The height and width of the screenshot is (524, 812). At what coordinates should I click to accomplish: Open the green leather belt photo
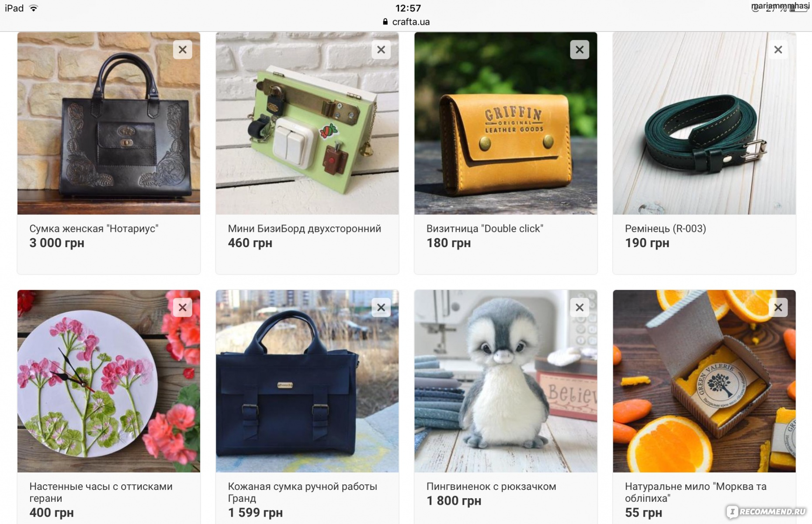point(704,123)
